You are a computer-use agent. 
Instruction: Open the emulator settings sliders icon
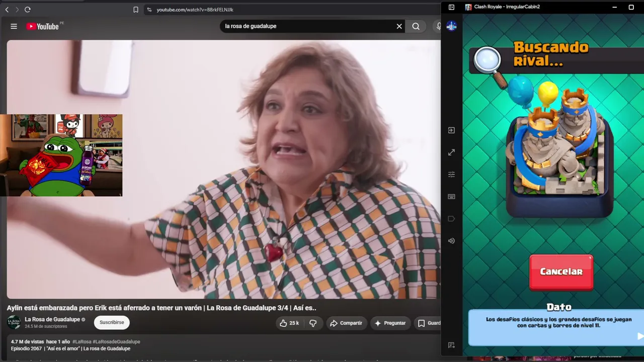click(451, 174)
